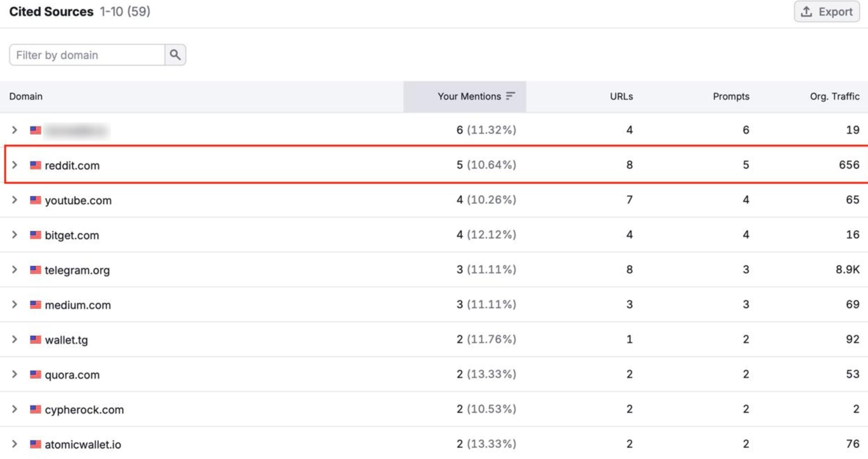Expand the bitget.com row
The width and height of the screenshot is (868, 459).
pyautogui.click(x=14, y=235)
